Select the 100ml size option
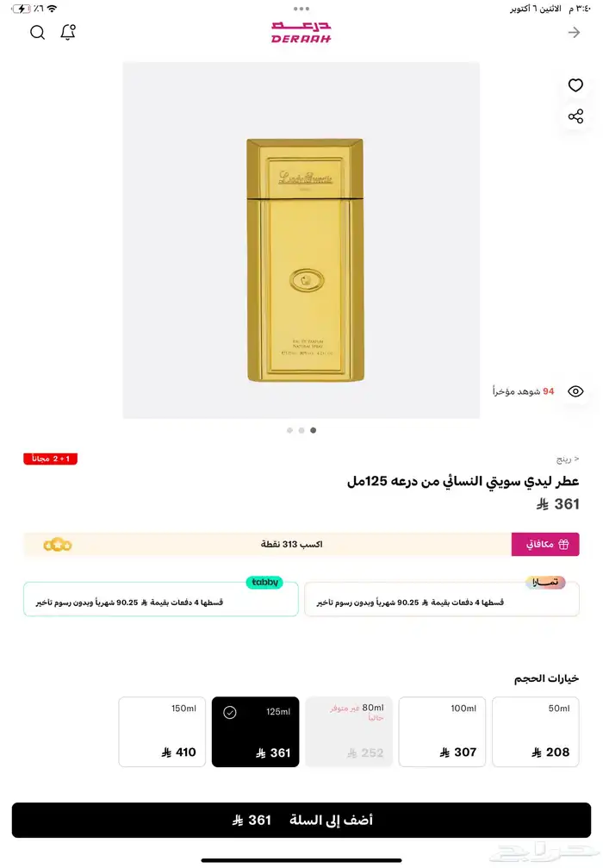 (442, 732)
